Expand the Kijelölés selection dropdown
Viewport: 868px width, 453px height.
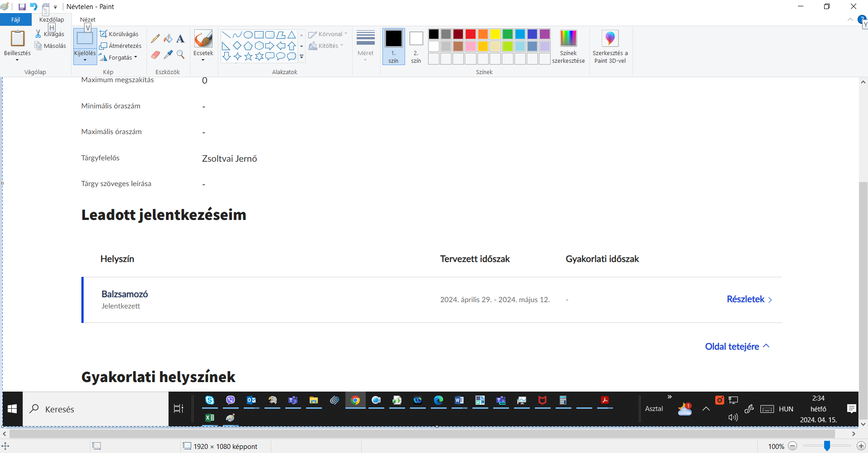[x=85, y=59]
